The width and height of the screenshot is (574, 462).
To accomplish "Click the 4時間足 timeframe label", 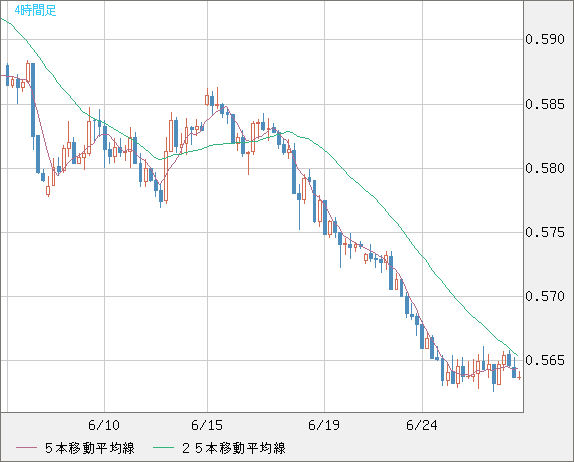I will point(36,10).
